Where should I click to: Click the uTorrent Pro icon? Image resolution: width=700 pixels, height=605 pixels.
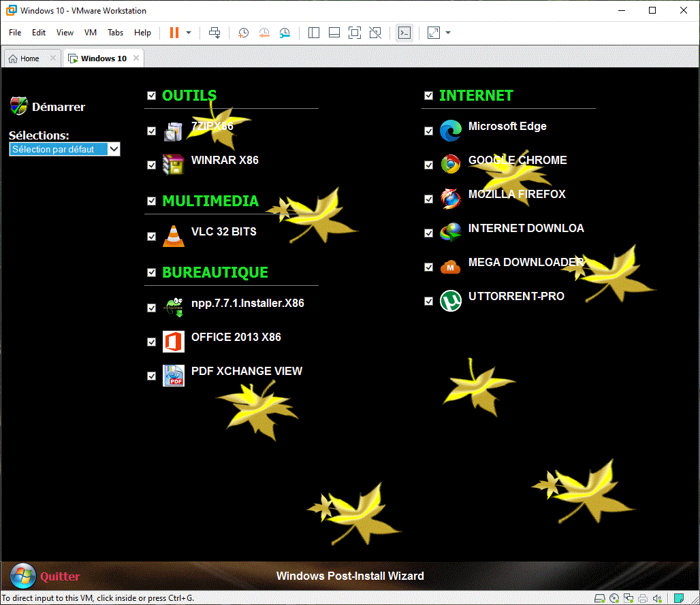tap(451, 301)
